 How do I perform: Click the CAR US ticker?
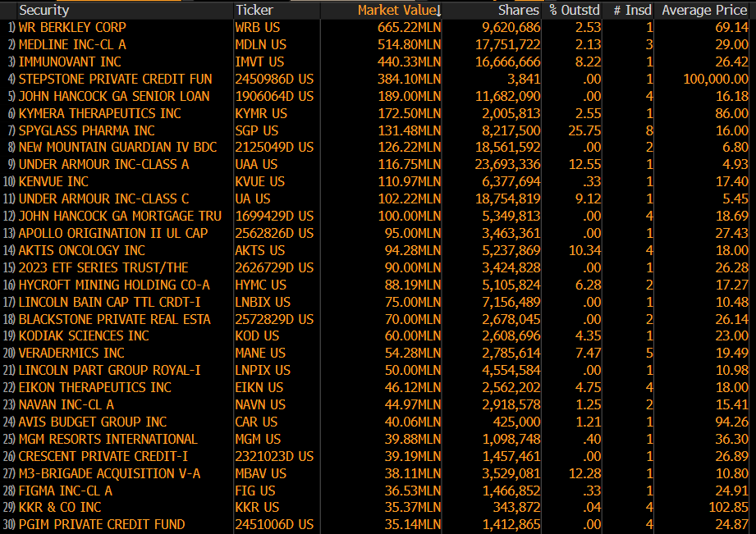(256, 422)
